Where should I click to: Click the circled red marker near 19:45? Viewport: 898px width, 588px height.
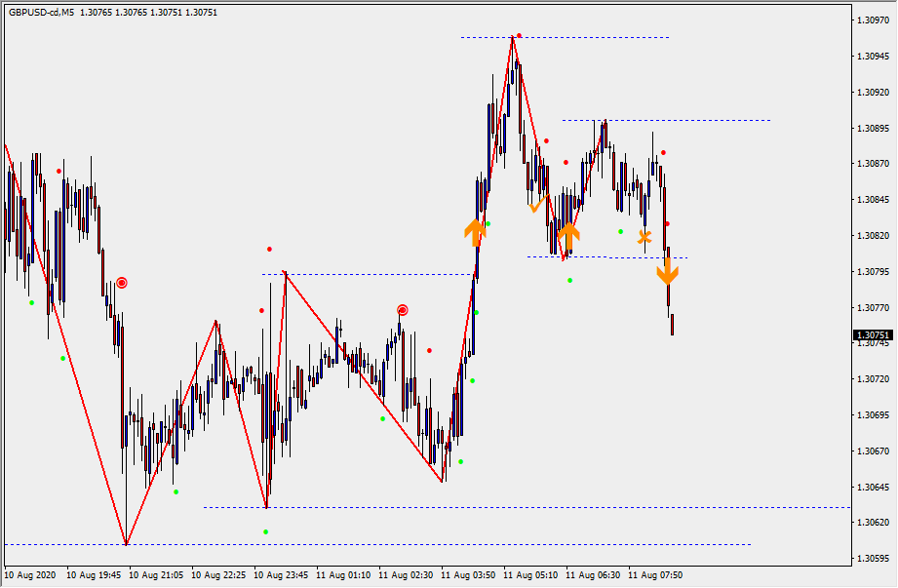122,283
